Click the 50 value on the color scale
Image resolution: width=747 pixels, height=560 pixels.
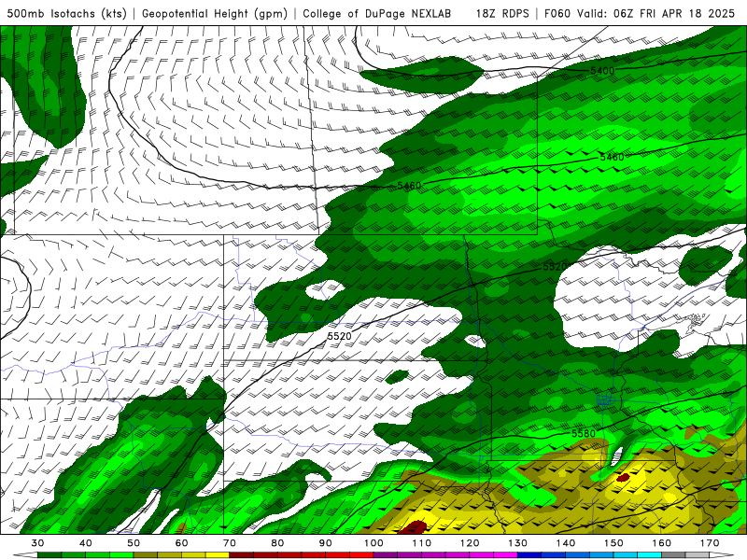(x=134, y=543)
